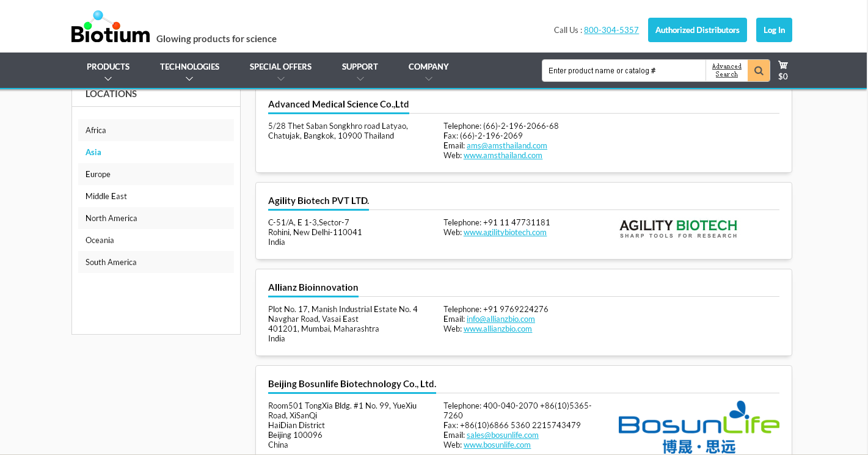Expand the Products chevron
The image size is (868, 455).
pos(108,79)
